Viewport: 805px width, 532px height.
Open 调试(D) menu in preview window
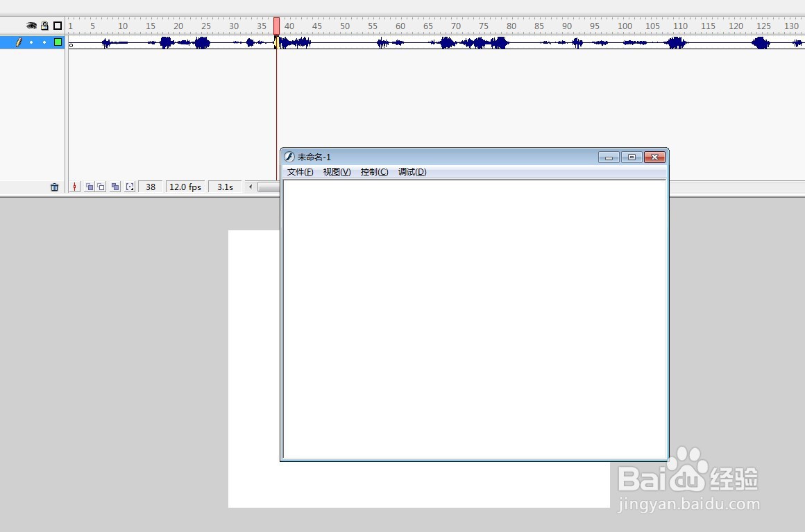(412, 172)
